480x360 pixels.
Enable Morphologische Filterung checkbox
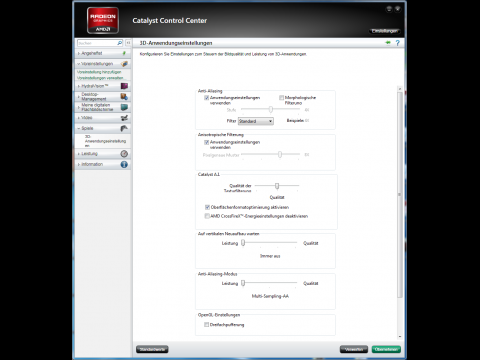[281, 98]
